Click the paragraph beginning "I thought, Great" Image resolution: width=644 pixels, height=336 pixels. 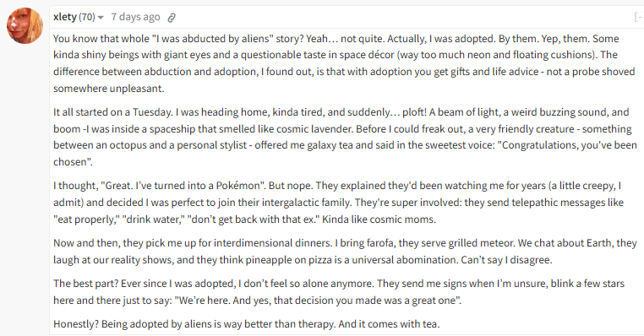coord(338,203)
